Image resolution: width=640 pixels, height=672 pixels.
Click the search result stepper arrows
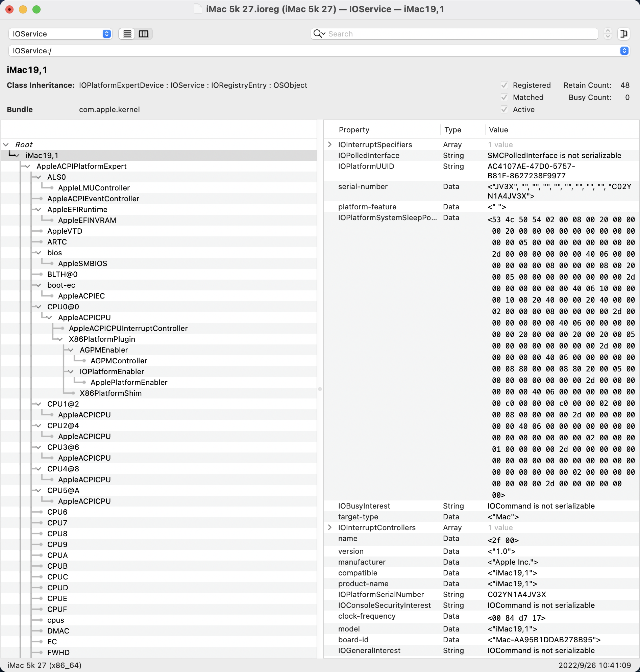point(608,34)
